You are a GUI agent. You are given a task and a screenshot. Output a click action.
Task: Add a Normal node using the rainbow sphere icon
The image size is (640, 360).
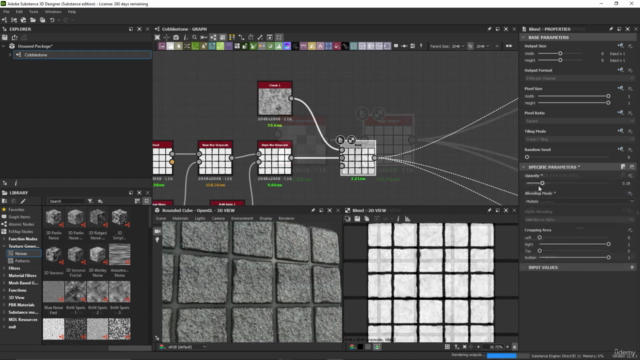[287, 46]
